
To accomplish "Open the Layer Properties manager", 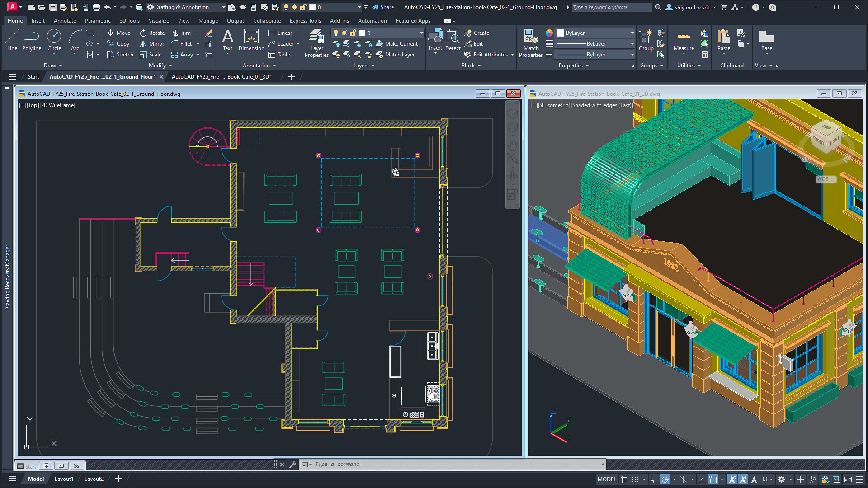I will tap(316, 44).
